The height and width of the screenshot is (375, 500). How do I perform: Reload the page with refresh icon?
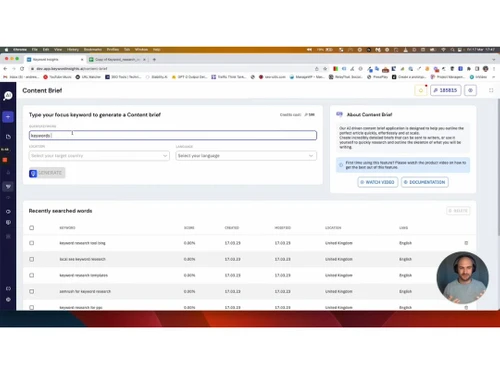pyautogui.click(x=22, y=69)
